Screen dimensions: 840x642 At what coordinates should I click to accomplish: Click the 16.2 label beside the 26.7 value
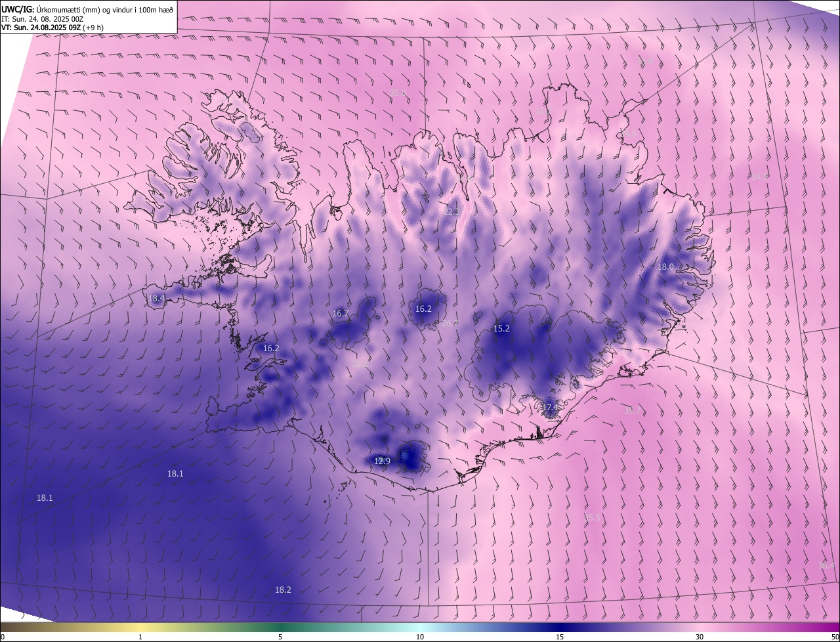click(x=423, y=309)
